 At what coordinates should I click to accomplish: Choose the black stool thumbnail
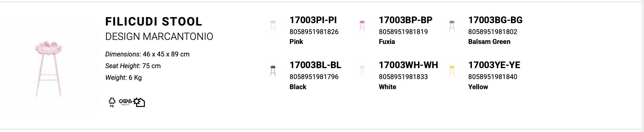point(273,71)
